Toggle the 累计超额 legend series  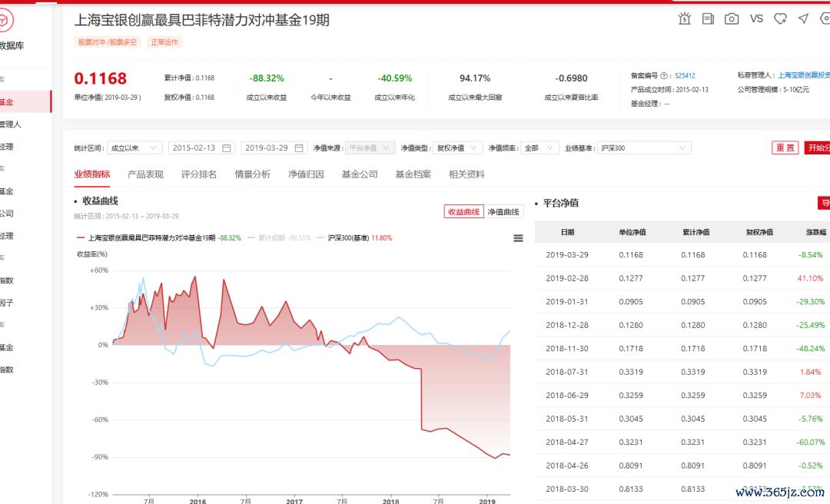coord(279,238)
